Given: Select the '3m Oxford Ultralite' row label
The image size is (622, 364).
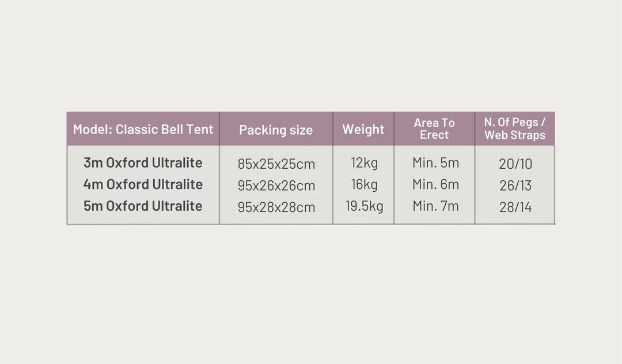Looking at the screenshot, I should (x=143, y=163).
